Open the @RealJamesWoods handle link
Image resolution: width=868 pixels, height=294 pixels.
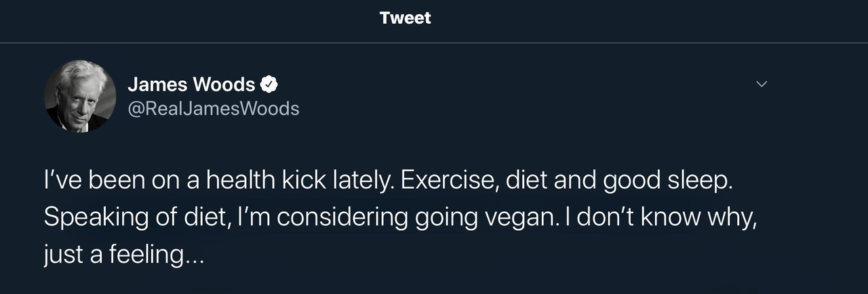(213, 108)
